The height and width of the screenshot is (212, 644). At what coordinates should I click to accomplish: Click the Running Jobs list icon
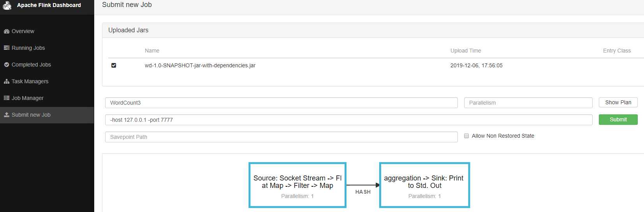[7, 48]
